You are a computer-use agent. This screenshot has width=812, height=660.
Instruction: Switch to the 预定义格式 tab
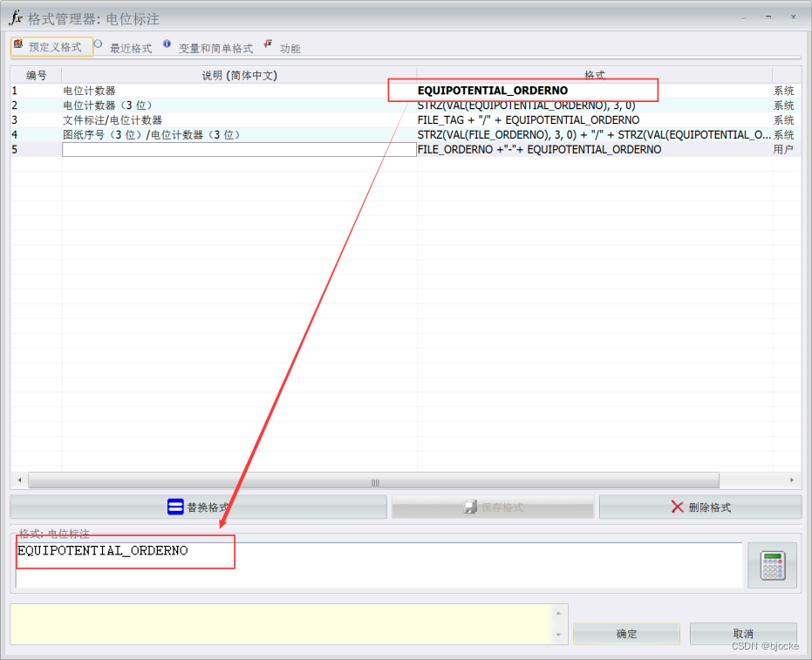(51, 47)
